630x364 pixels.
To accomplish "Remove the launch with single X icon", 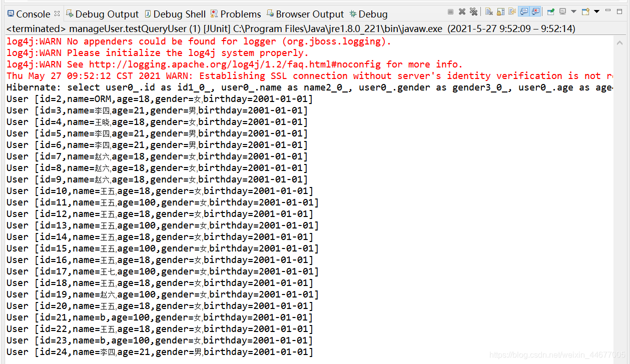I will coord(462,11).
